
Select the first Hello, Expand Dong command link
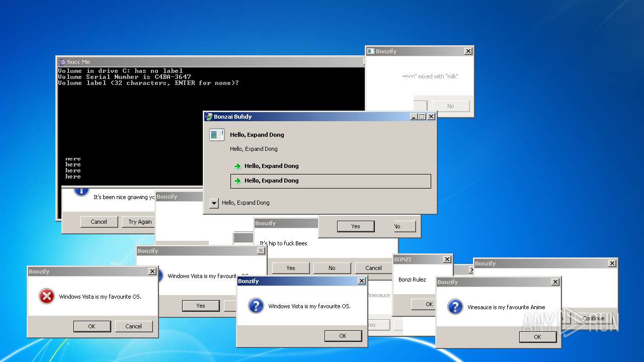tap(331, 166)
